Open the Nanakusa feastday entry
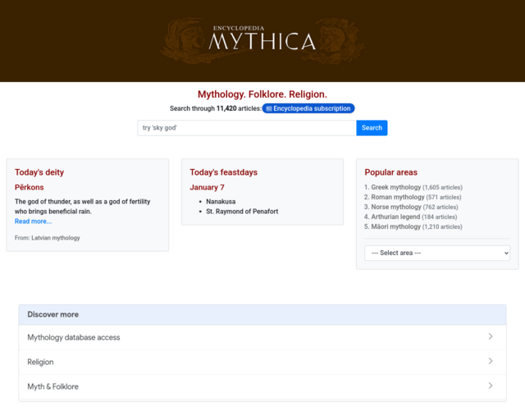525x420 pixels. [221, 202]
